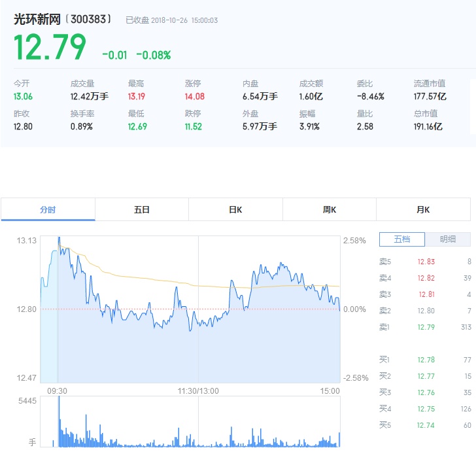The image size is (476, 452).
Task: Click the stock name 光环新网
Action: coord(37,20)
